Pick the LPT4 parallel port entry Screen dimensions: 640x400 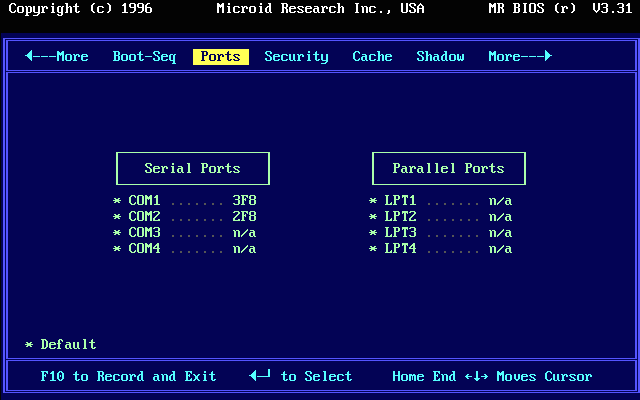(440, 249)
